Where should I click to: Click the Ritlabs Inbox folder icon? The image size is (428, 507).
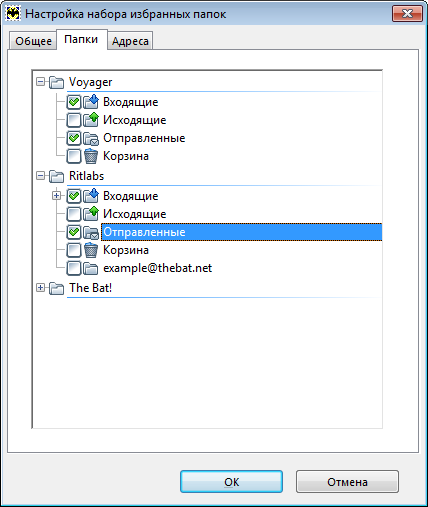pos(91,196)
